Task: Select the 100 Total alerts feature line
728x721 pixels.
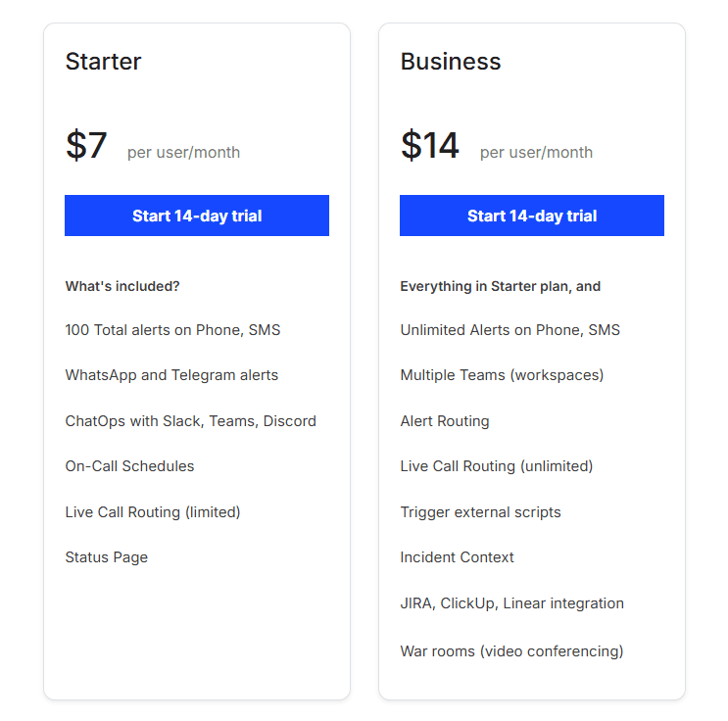Action: pyautogui.click(x=172, y=330)
